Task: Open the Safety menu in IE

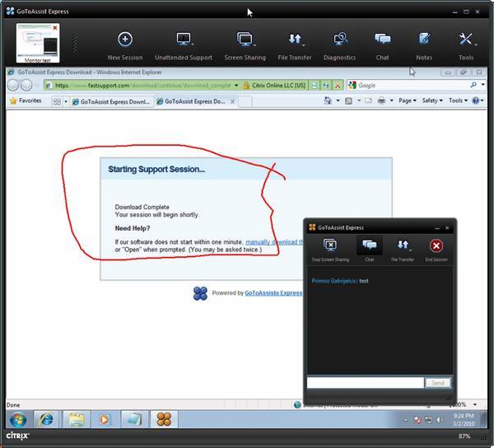Action: click(432, 100)
